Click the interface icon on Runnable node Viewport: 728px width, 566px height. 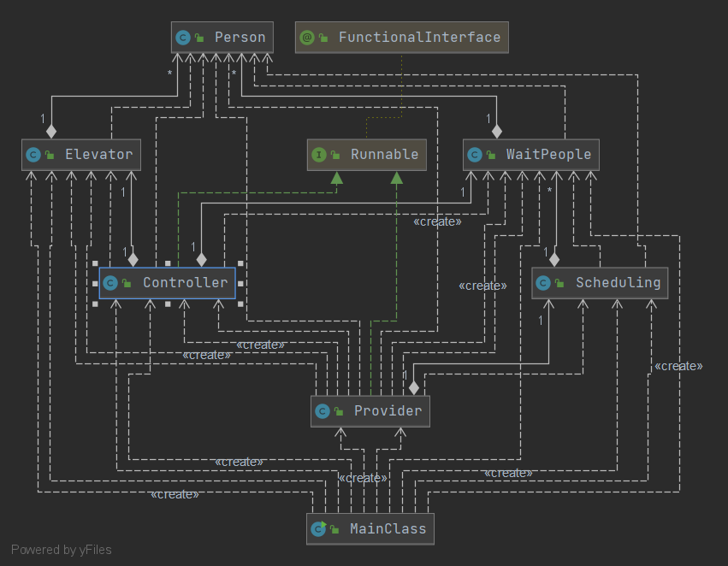click(319, 155)
